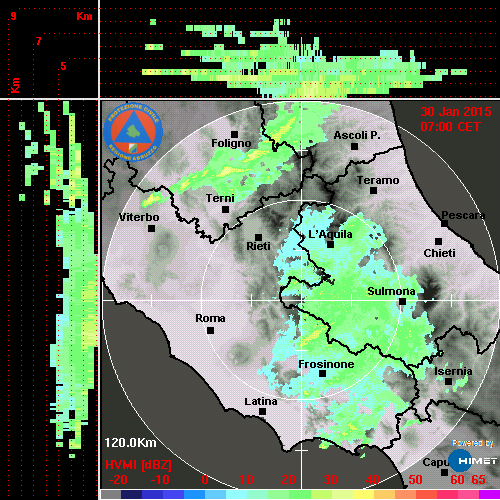The height and width of the screenshot is (500, 500).
Task: Click the Teramo city marker square
Action: [374, 191]
